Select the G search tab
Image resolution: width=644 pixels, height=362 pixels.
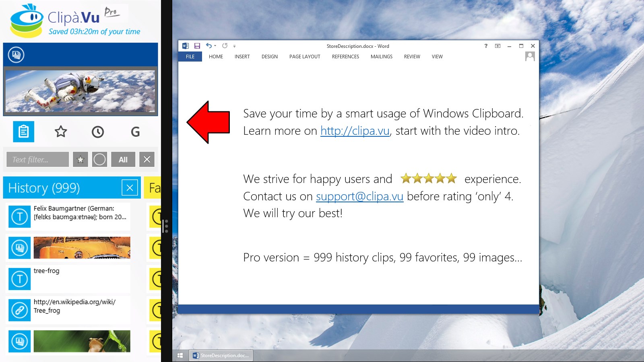coord(135,132)
